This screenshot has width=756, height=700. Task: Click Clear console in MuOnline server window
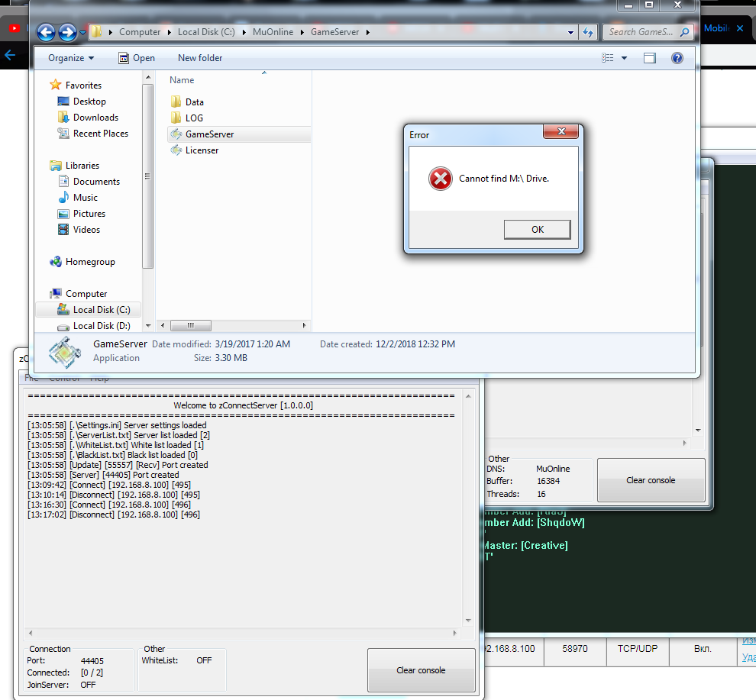(651, 480)
